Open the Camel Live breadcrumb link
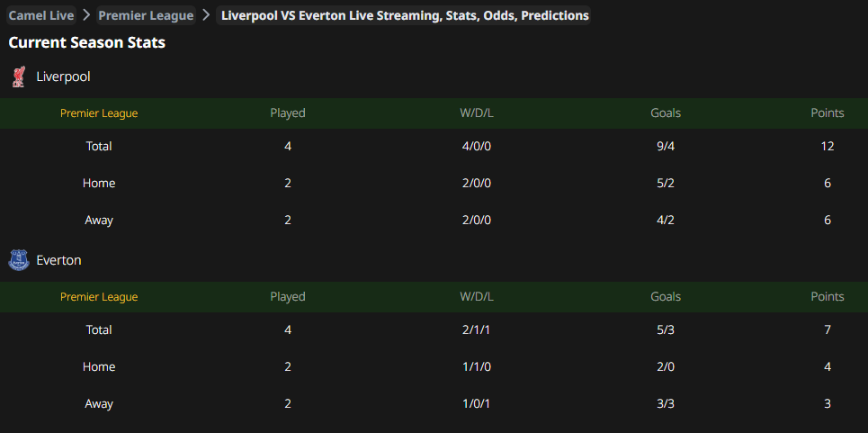The height and width of the screenshot is (433, 868). point(41,15)
